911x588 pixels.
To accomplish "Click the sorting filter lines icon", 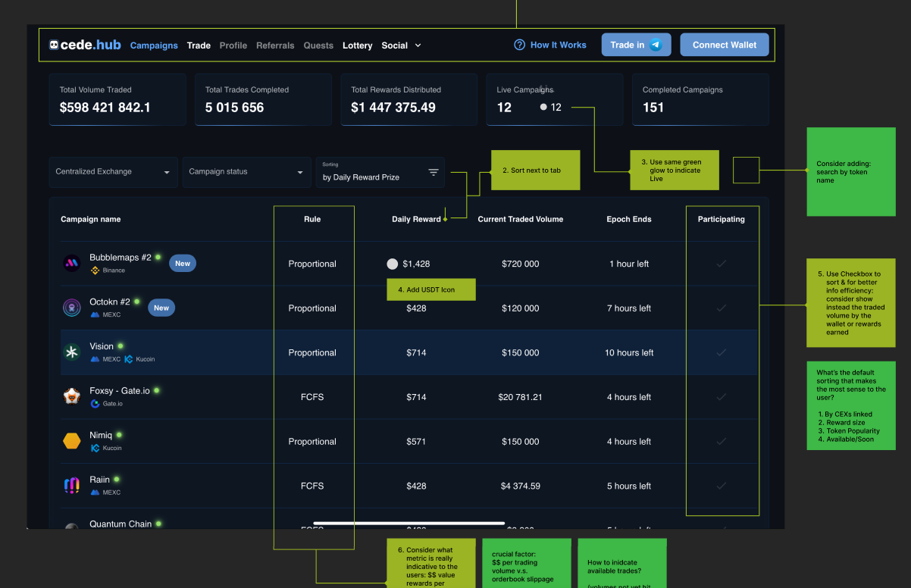I will (434, 172).
